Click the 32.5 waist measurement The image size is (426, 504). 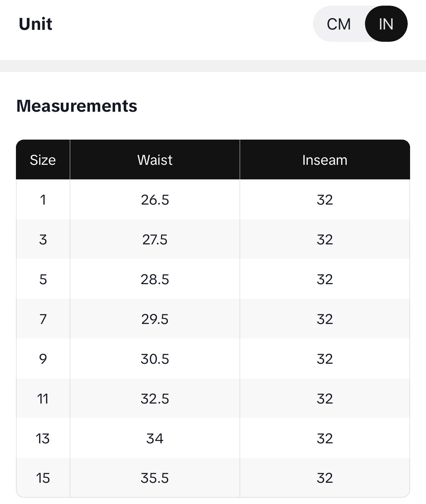pyautogui.click(x=155, y=399)
